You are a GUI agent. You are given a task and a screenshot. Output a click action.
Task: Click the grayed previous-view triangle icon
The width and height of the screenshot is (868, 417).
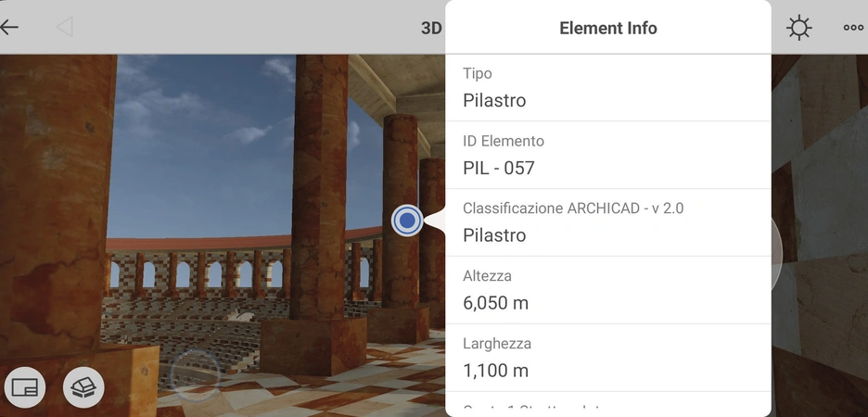click(65, 27)
